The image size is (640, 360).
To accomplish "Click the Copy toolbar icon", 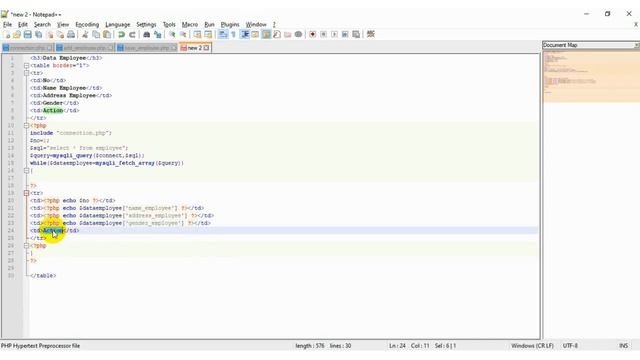I will click(96, 35).
